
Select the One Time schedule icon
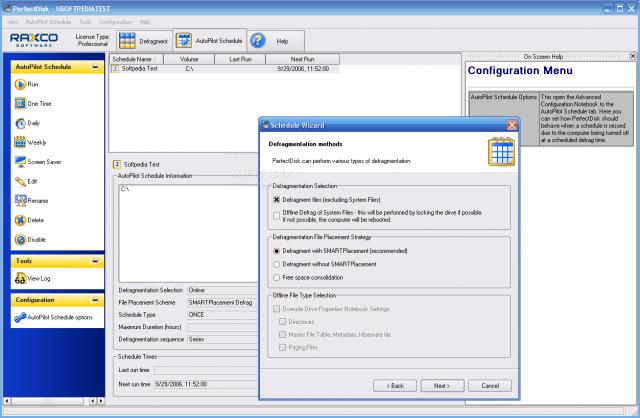point(20,103)
